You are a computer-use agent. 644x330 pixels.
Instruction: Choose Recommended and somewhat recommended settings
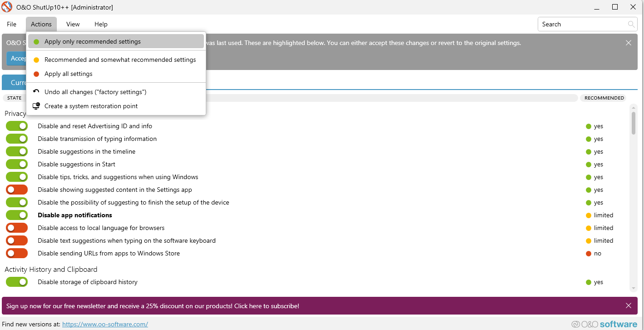click(116, 60)
